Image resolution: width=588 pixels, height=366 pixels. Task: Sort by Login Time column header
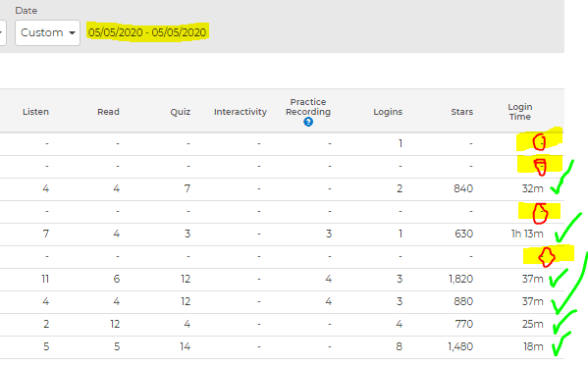click(520, 112)
